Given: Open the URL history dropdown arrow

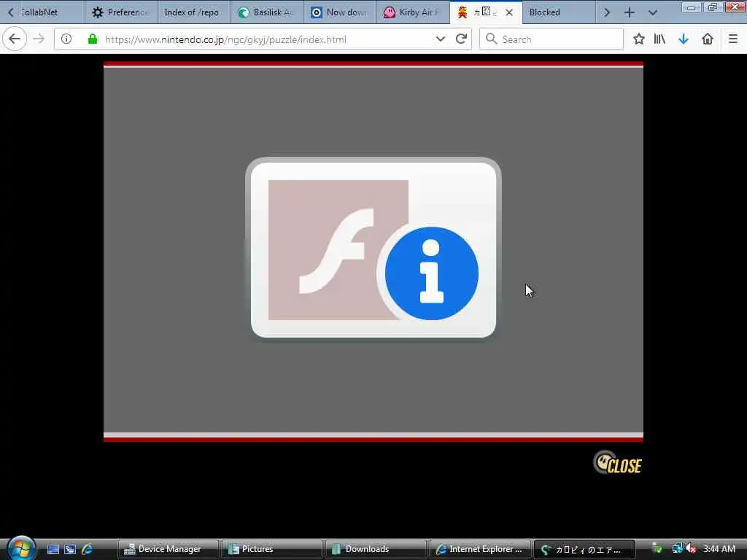Looking at the screenshot, I should tap(440, 39).
